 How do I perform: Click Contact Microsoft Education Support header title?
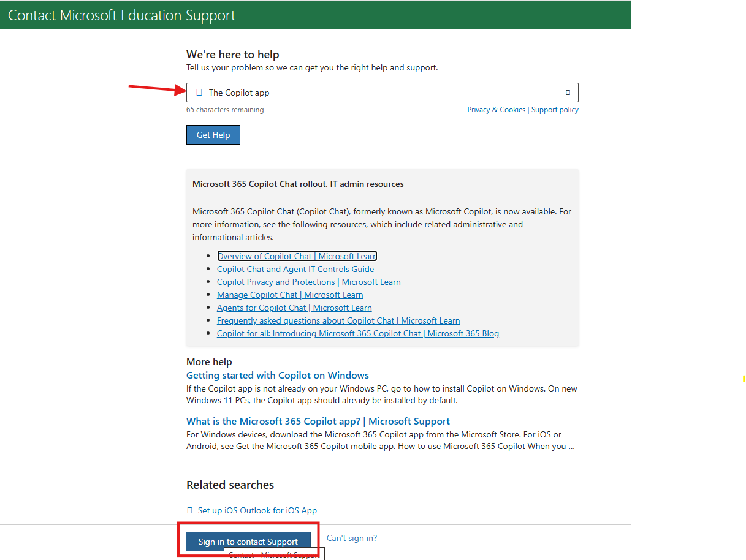coord(122,15)
